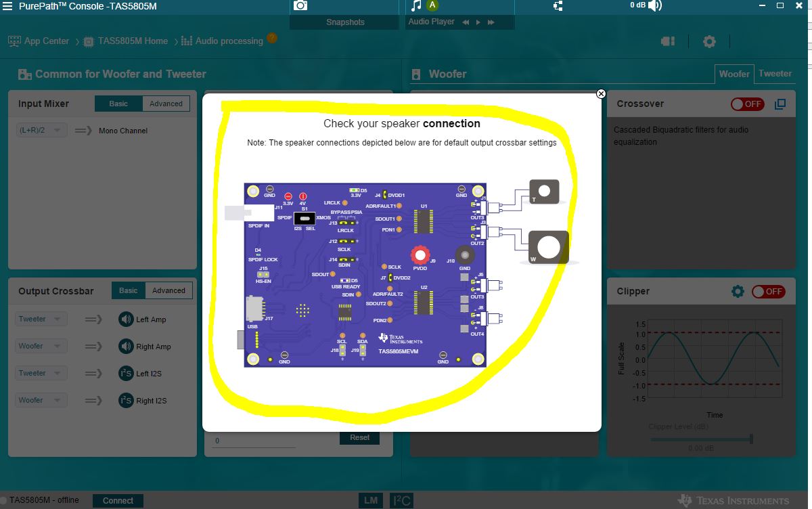Open the Audio processing breadcrumb
Screen dimensions: 812x509
click(229, 41)
